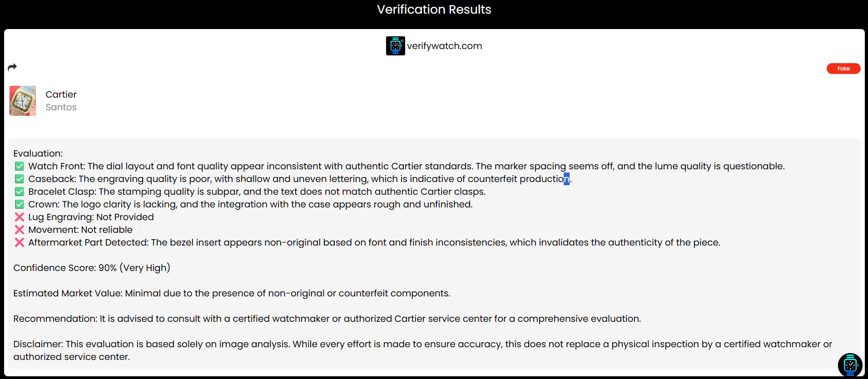Screen dimensions: 868x379
Task: Click the Watch Front green checkmark
Action: click(x=20, y=166)
